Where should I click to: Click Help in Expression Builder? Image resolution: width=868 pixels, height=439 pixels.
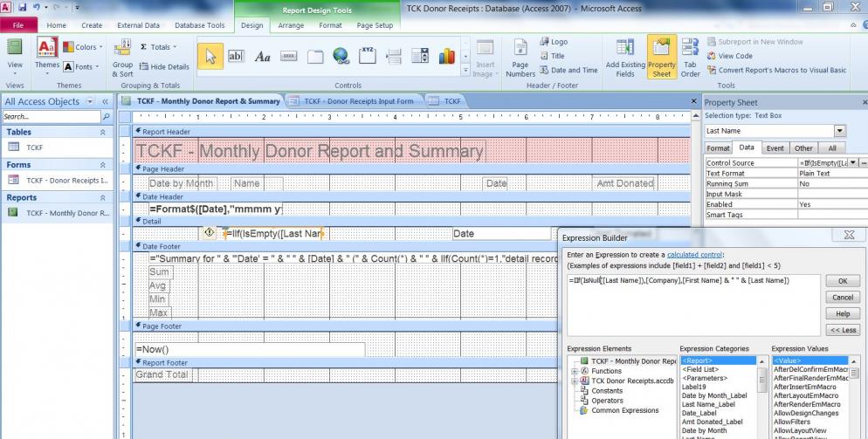(x=843, y=314)
